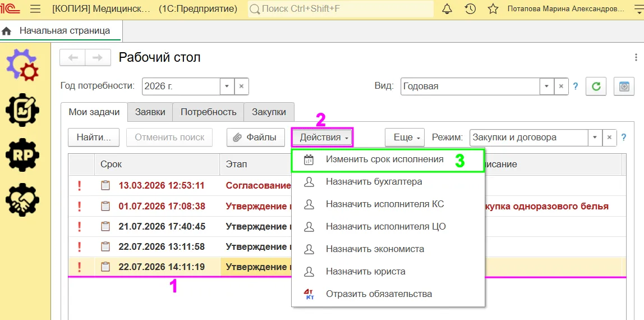Viewport: 644px width, 320px height.
Task: Click the Файлы button
Action: click(255, 137)
